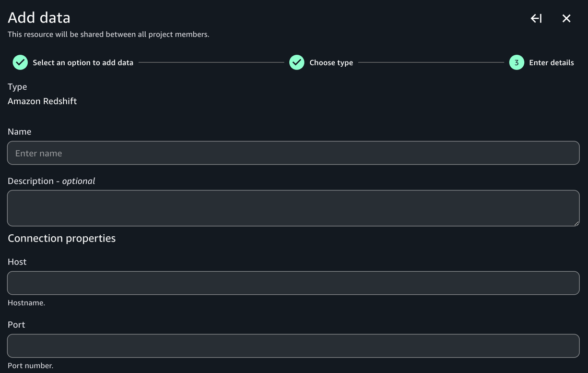
Task: Click the step 3 number circle
Action: coord(516,63)
